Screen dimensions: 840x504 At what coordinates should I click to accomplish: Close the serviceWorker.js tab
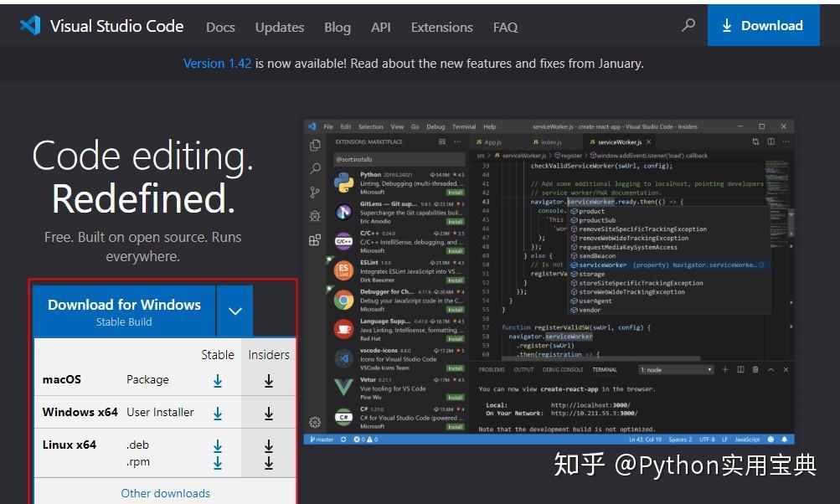point(648,142)
